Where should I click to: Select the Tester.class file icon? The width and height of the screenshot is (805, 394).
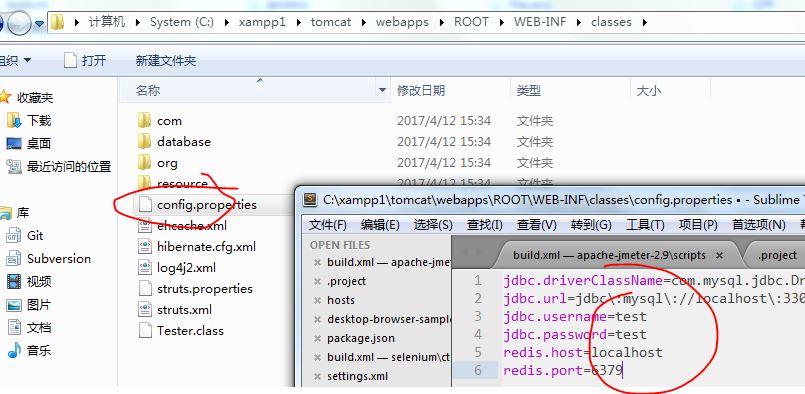pos(145,330)
